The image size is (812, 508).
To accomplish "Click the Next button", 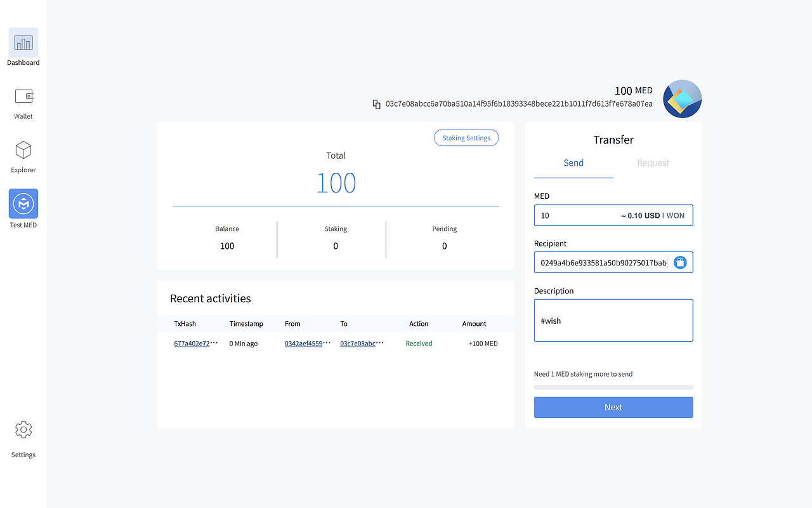I will point(613,408).
